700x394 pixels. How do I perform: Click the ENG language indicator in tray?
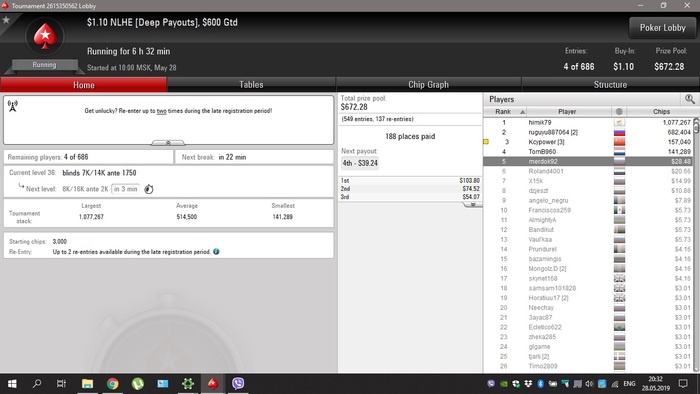coord(629,384)
